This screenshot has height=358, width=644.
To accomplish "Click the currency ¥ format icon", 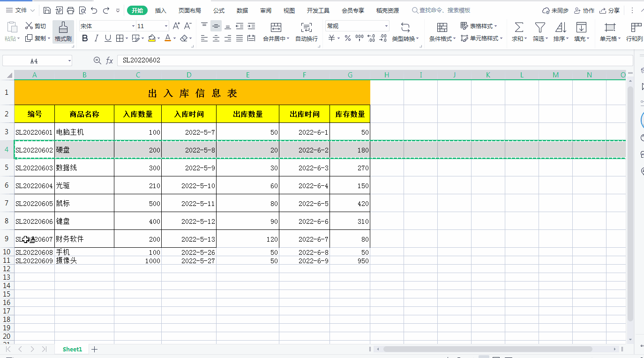I will point(331,38).
